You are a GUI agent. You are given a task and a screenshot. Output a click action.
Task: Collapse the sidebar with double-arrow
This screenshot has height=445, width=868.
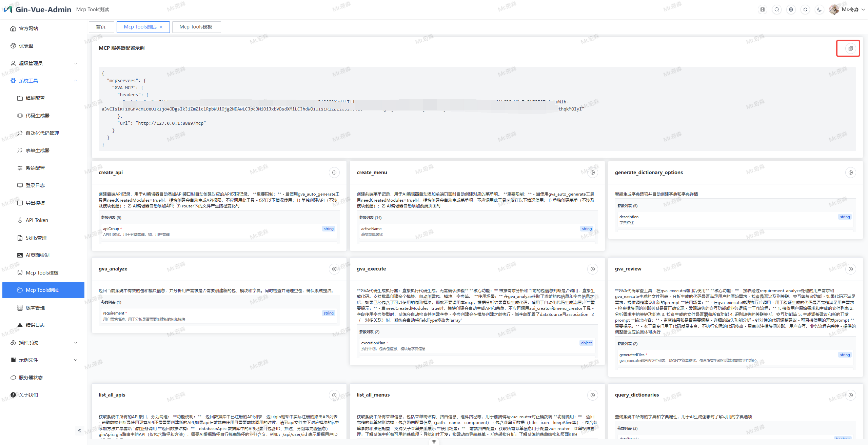click(x=80, y=431)
